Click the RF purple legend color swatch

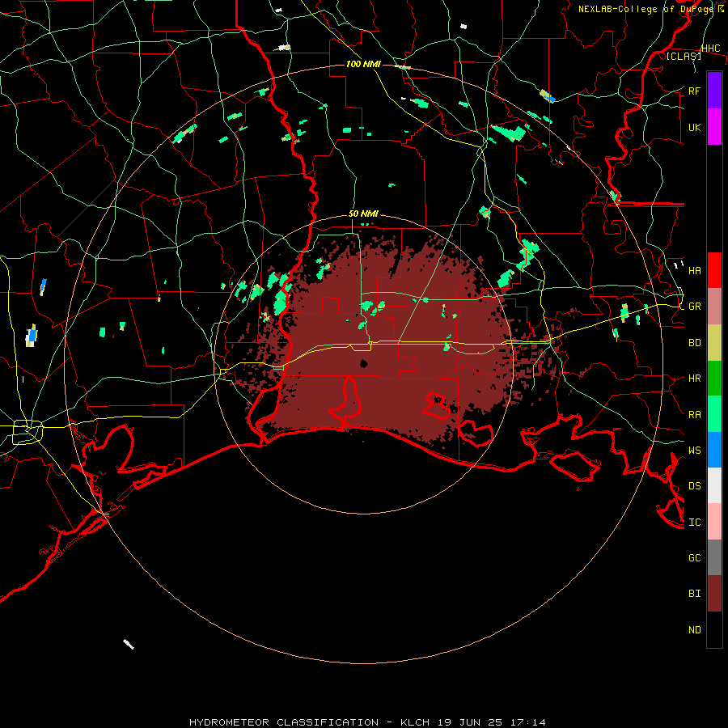(x=714, y=91)
